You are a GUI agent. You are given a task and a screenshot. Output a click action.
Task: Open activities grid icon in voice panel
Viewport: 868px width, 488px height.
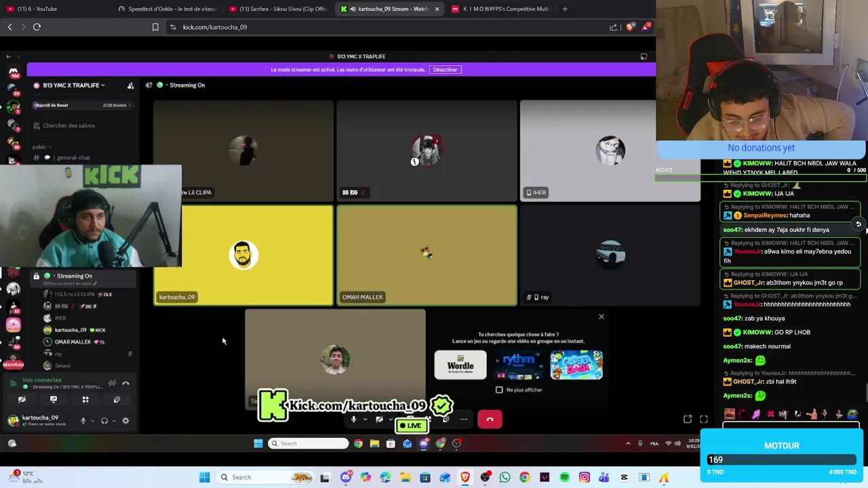point(85,400)
